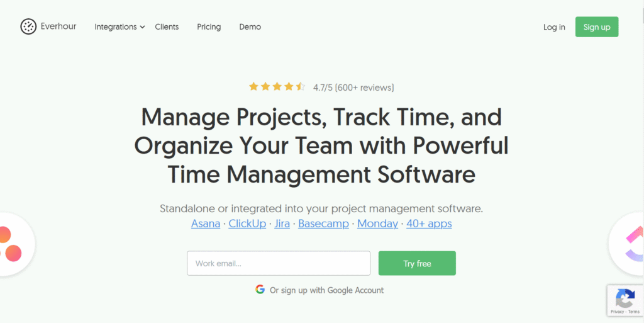Click the Google G icon
This screenshot has width=644, height=323.
(x=260, y=289)
